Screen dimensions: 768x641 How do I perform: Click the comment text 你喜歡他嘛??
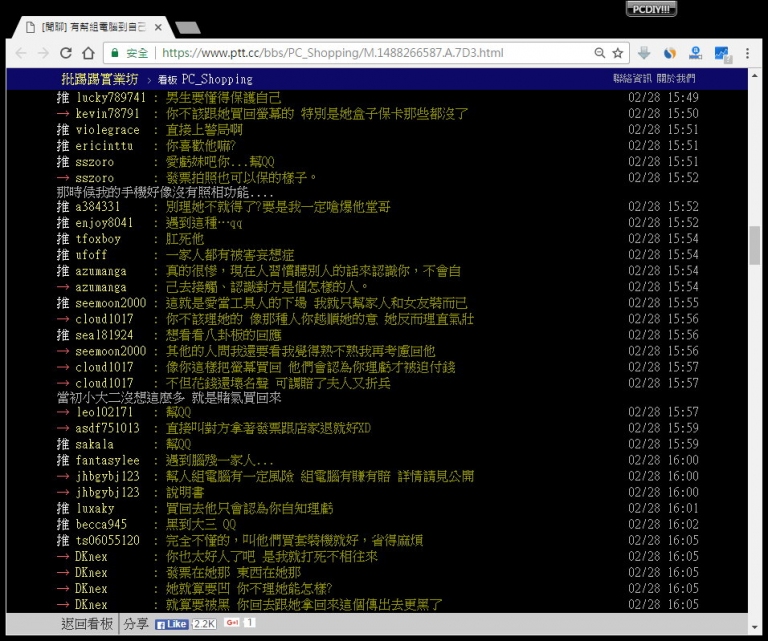tap(201, 146)
